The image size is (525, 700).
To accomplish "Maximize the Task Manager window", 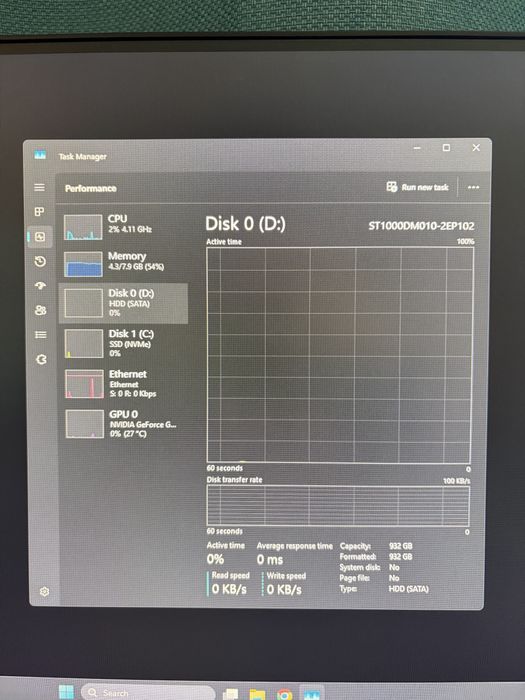I will tap(446, 148).
